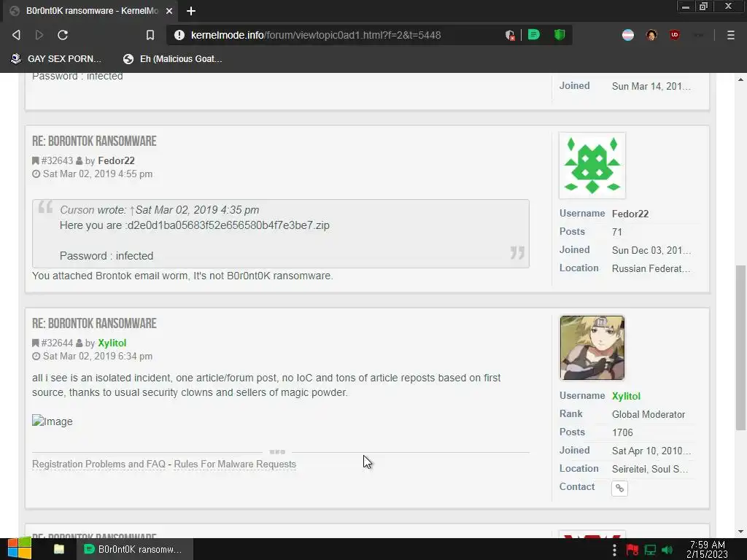The image size is (747, 560).
Task: Open the Windows Start button
Action: [19, 549]
